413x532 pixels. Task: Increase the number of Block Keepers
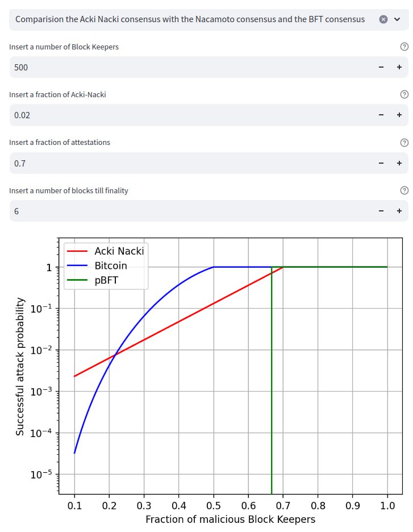[x=399, y=67]
